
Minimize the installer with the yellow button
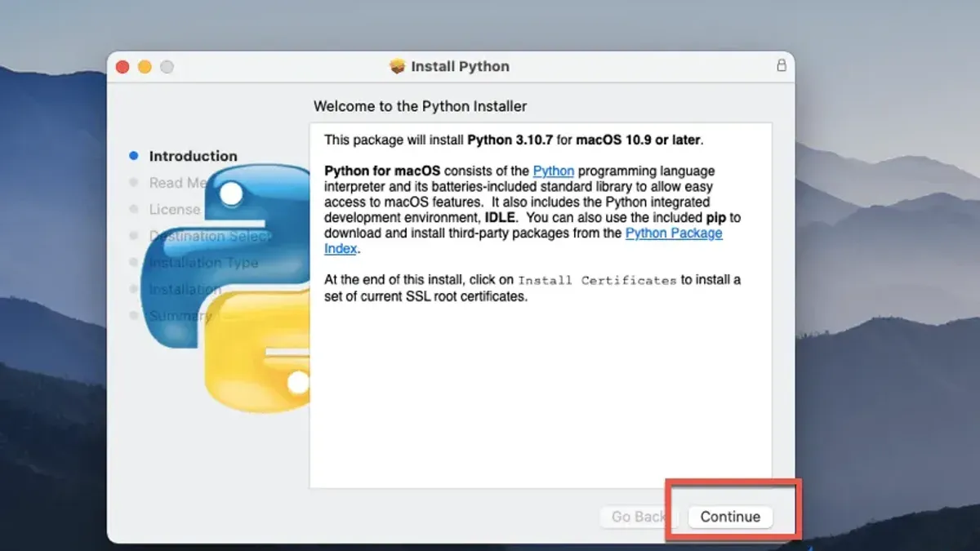[x=145, y=67]
